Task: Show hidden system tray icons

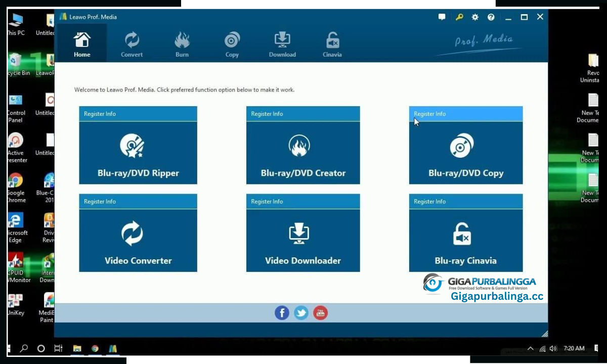Action: pyautogui.click(x=530, y=348)
